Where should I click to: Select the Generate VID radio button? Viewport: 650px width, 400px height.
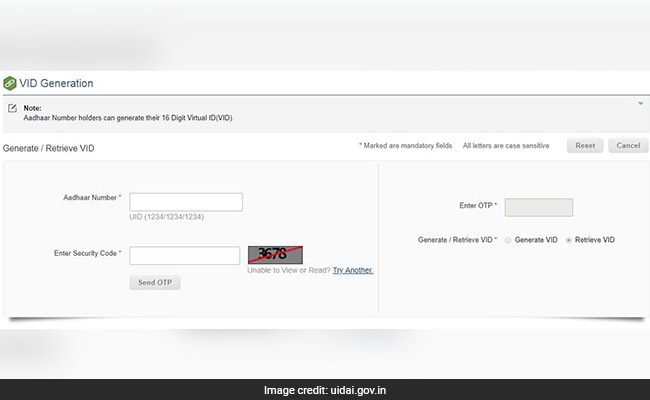tap(508, 240)
